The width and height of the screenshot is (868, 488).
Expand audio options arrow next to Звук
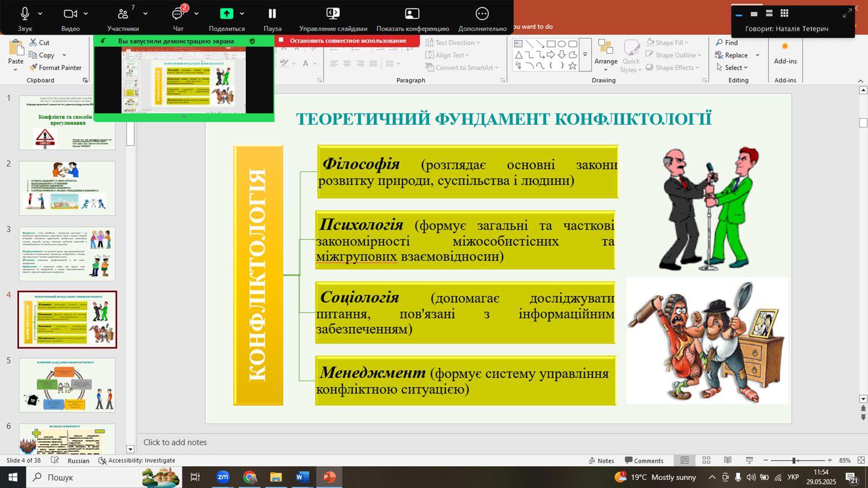point(40,14)
